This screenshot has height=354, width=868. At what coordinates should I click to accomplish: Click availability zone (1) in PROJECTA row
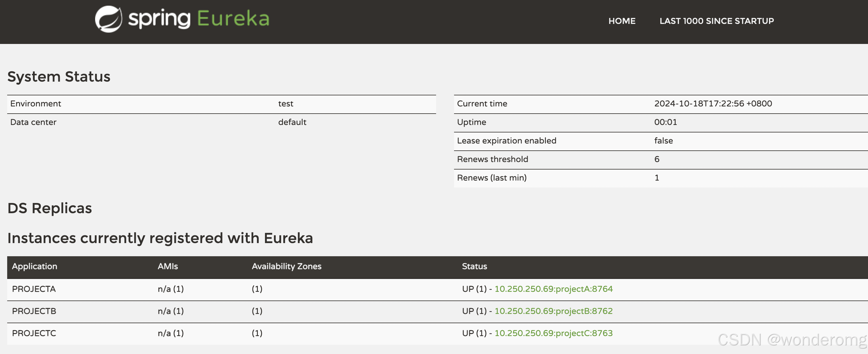[x=257, y=289]
